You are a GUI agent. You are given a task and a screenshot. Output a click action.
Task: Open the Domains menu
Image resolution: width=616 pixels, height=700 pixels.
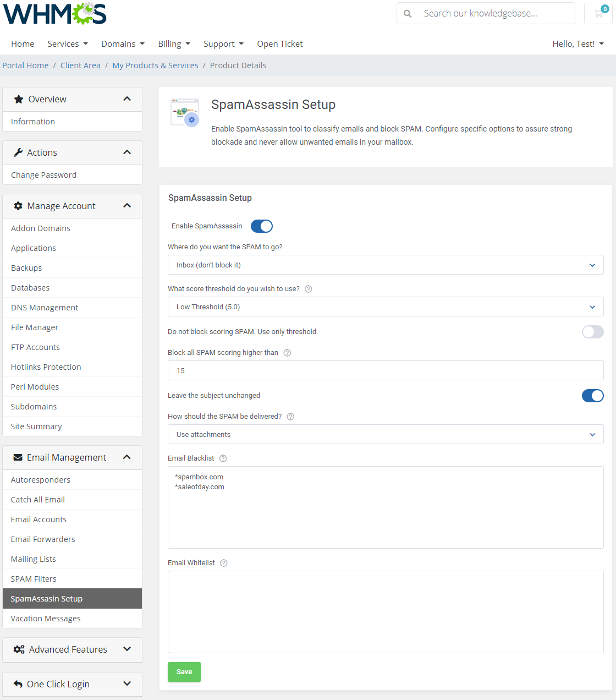123,44
